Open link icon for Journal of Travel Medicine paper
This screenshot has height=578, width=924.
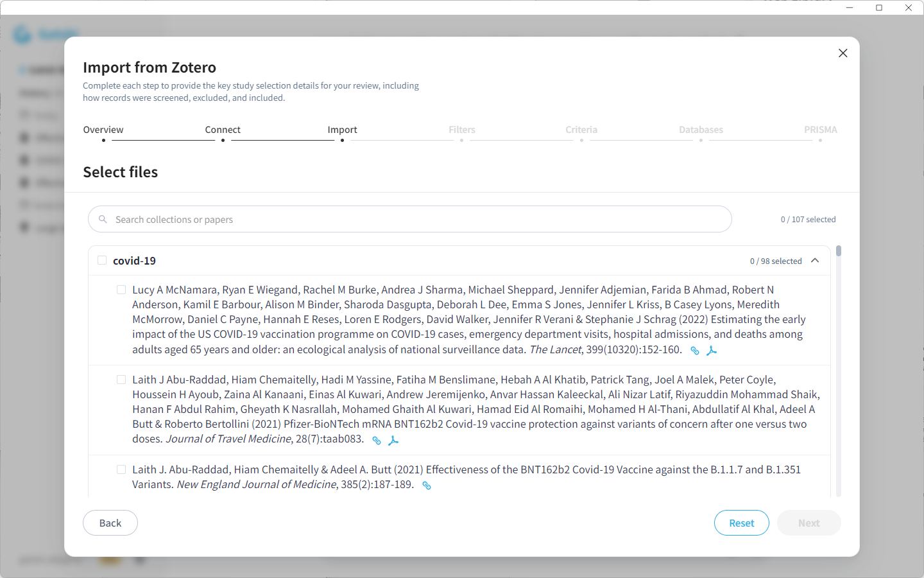(x=377, y=441)
